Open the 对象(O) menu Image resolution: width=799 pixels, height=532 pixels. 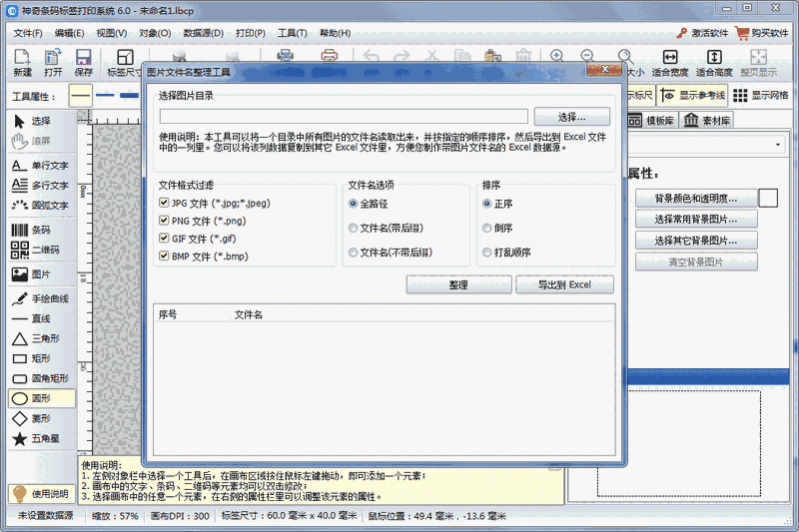pos(155,33)
